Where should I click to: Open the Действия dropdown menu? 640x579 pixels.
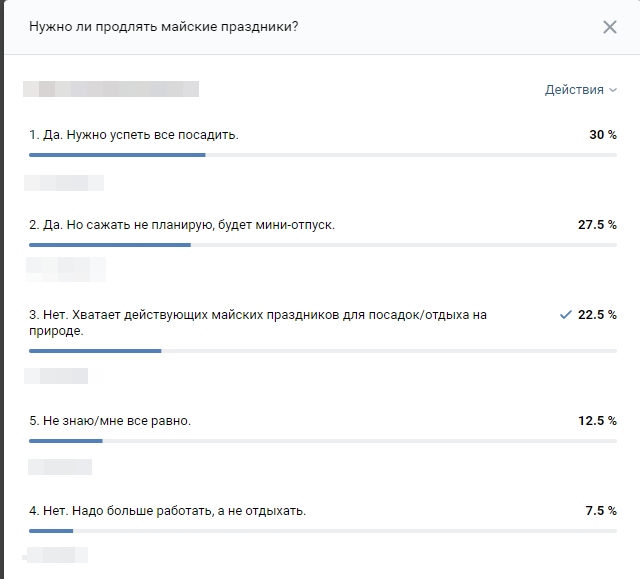[581, 90]
